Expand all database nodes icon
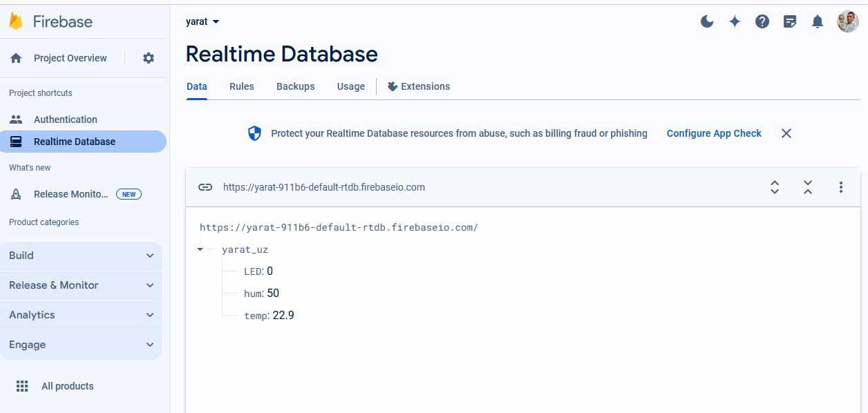Screen dimensions: 868x413 (x=775, y=187)
